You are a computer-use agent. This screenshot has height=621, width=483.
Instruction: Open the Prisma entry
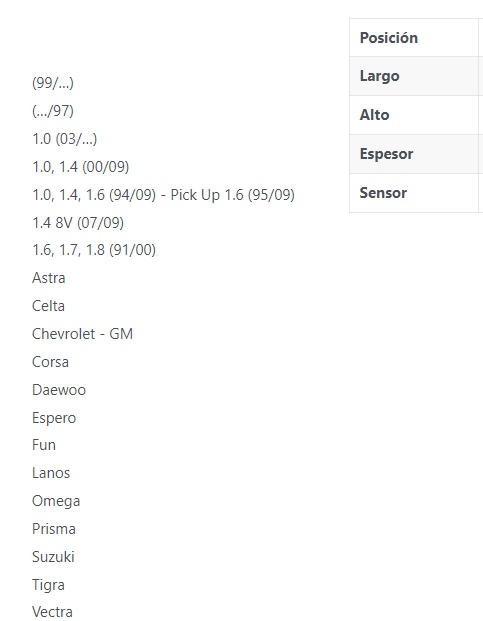click(54, 529)
